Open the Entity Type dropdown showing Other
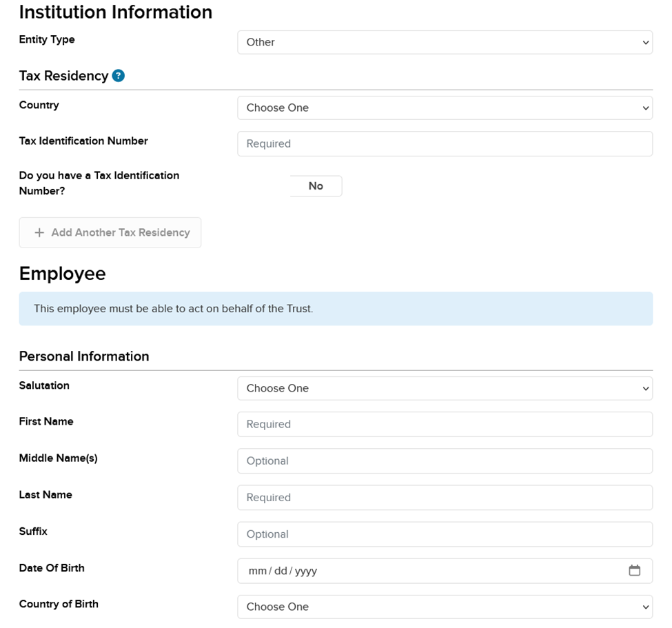The width and height of the screenshot is (672, 628). [445, 42]
